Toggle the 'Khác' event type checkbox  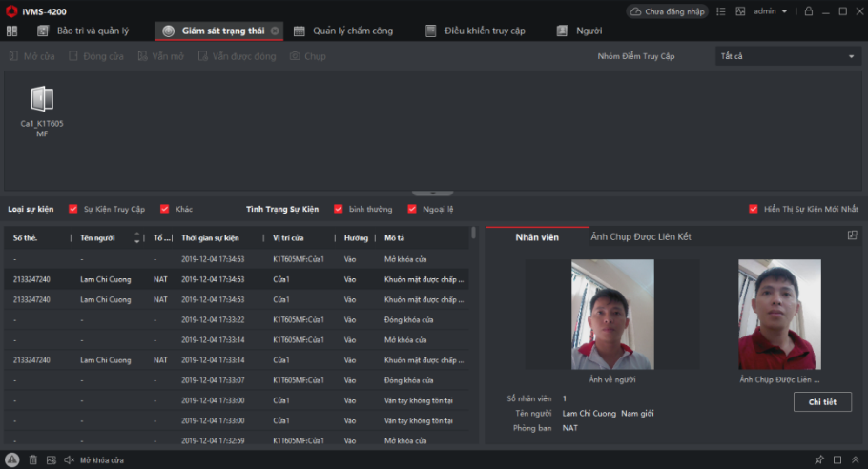[x=165, y=209]
